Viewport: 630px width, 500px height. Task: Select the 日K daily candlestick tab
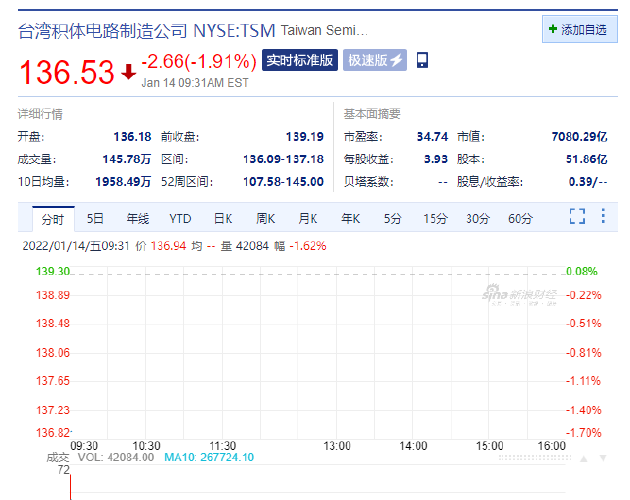[x=223, y=219]
